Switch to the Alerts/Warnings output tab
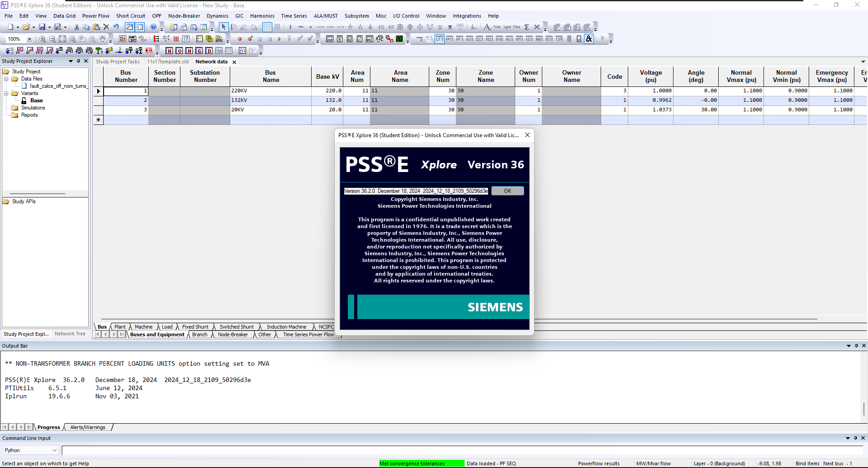868x468 pixels. (88, 427)
